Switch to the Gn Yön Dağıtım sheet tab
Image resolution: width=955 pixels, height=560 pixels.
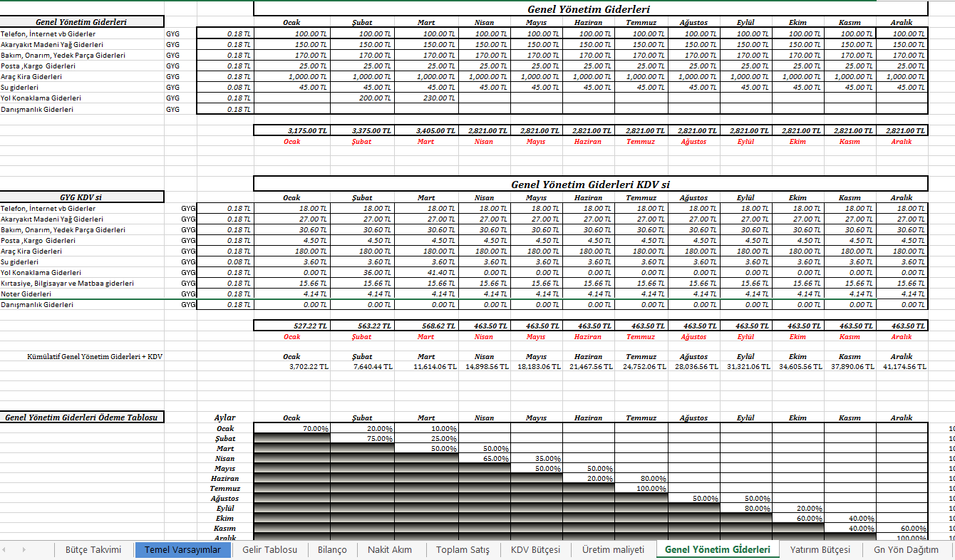click(906, 550)
